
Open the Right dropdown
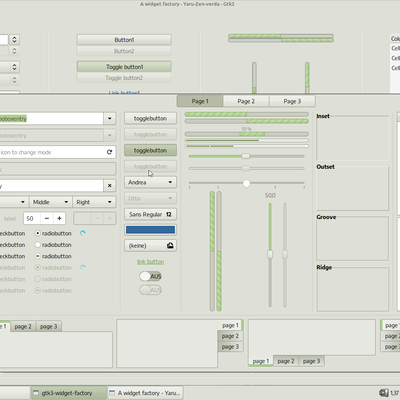tap(94, 202)
